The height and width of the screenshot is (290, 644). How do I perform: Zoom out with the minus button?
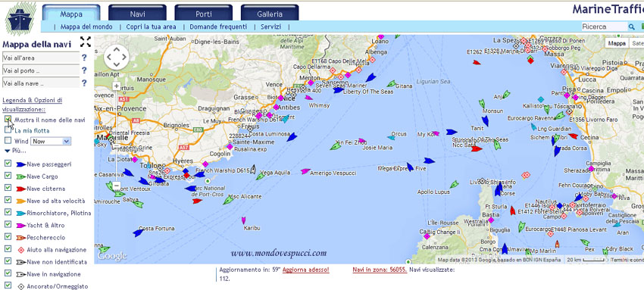(x=116, y=186)
